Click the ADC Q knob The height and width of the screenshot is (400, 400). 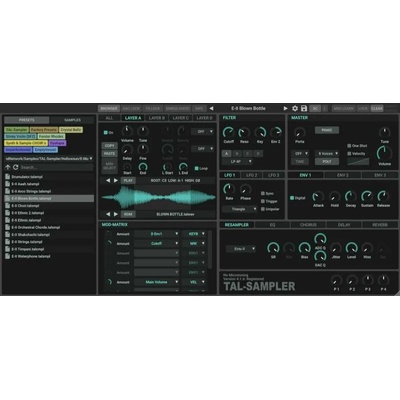pos(320,239)
